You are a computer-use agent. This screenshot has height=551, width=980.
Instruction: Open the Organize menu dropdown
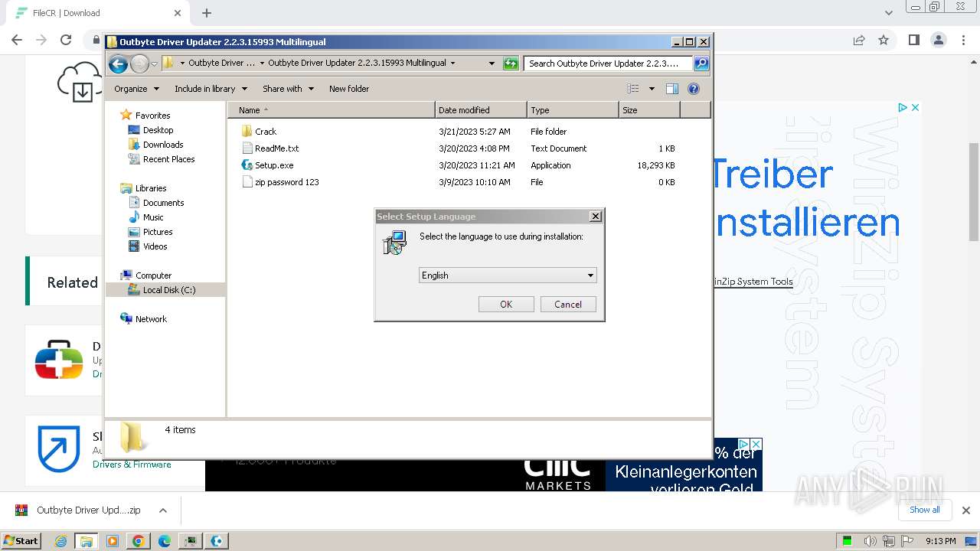click(x=137, y=89)
